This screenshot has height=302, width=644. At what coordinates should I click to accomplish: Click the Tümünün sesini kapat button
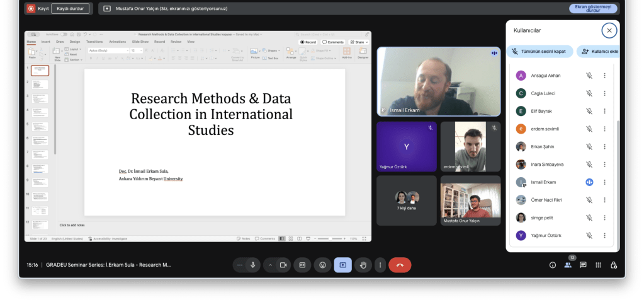point(539,52)
